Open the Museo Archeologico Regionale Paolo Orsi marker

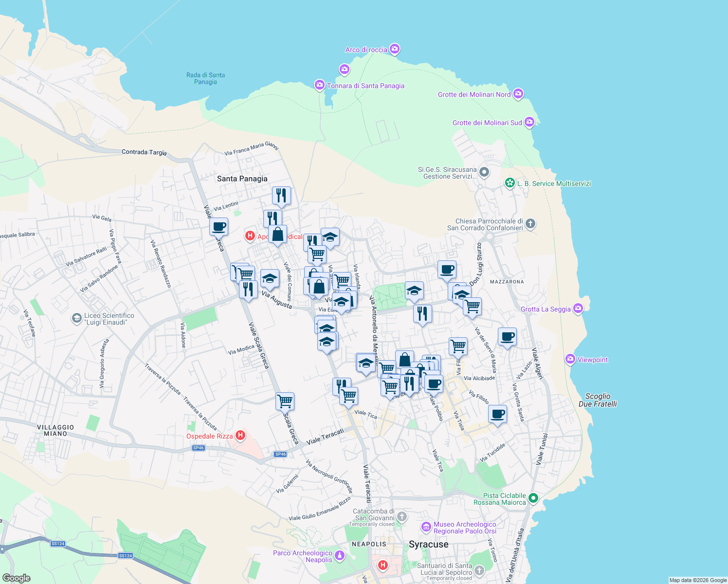tap(427, 527)
